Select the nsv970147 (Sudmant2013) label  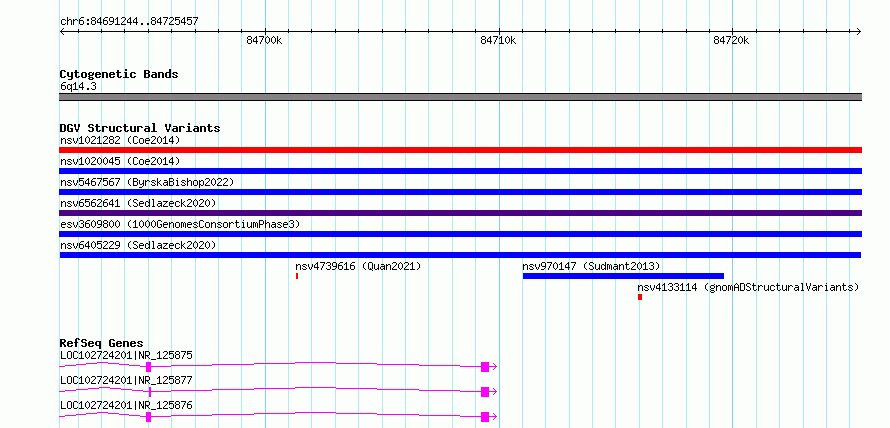coord(591,266)
